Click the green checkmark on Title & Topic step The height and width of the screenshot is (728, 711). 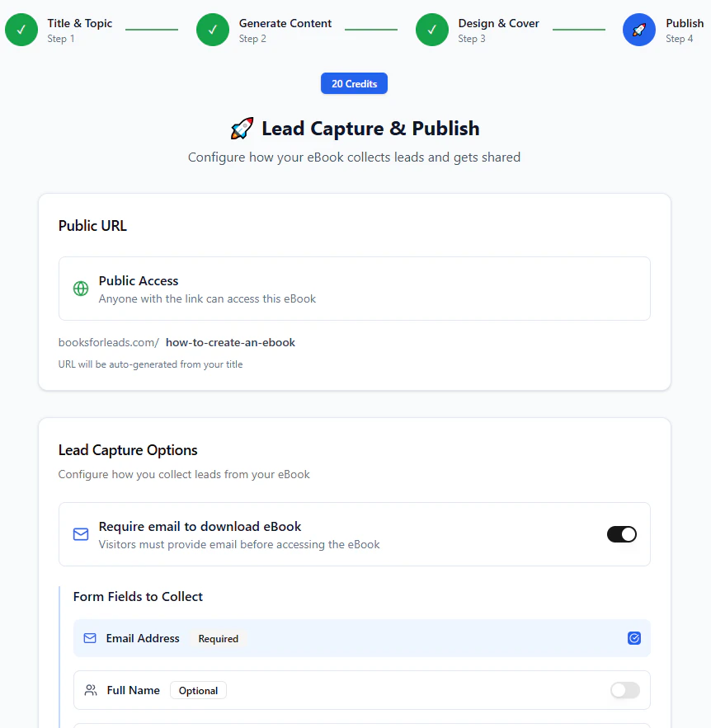[x=21, y=30]
